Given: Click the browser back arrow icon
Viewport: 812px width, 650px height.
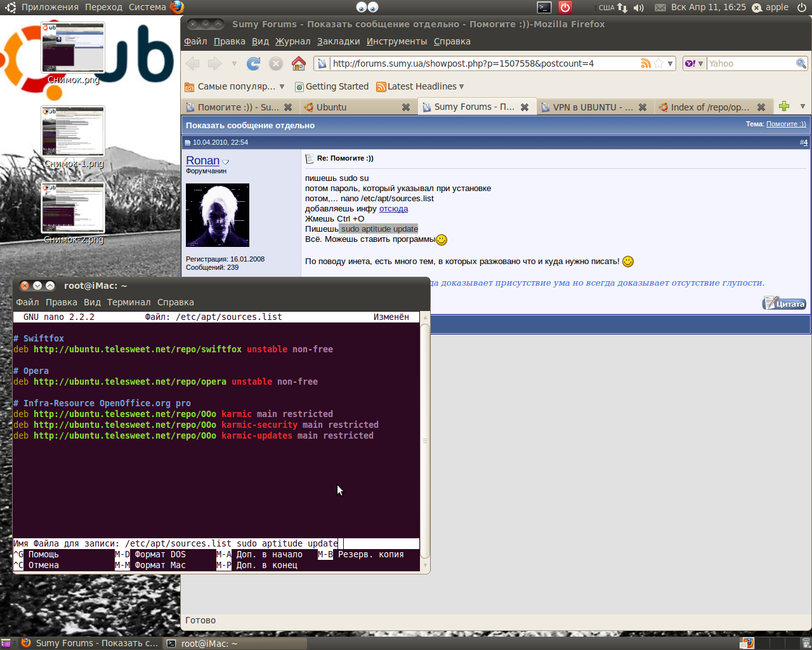Looking at the screenshot, I should (193, 63).
